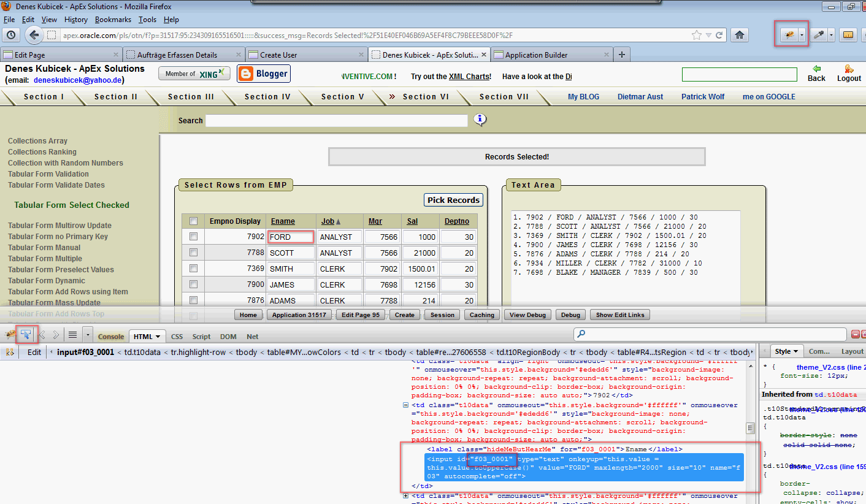Open the Firebug HTML tab dropdown
The height and width of the screenshot is (504, 866).
pyautogui.click(x=158, y=337)
